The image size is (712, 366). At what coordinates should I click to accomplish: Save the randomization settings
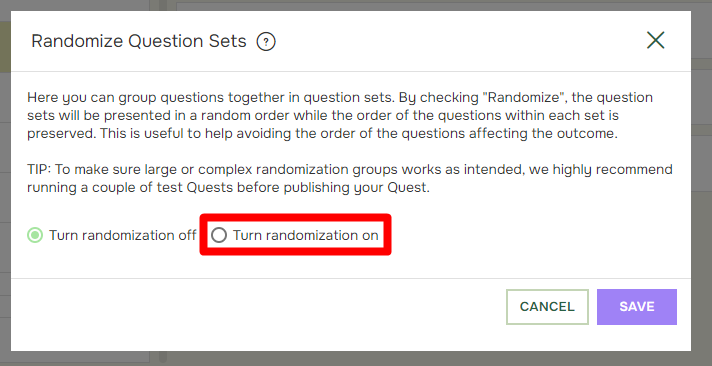(x=637, y=307)
